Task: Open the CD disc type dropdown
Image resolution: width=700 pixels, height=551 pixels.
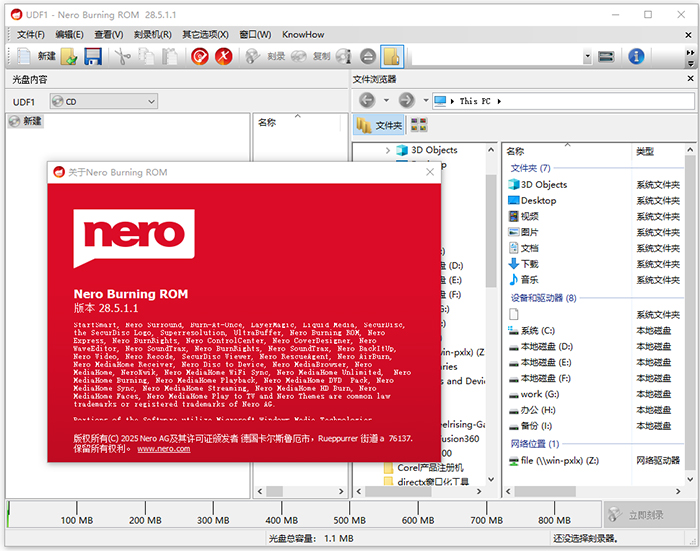Action: [104, 102]
